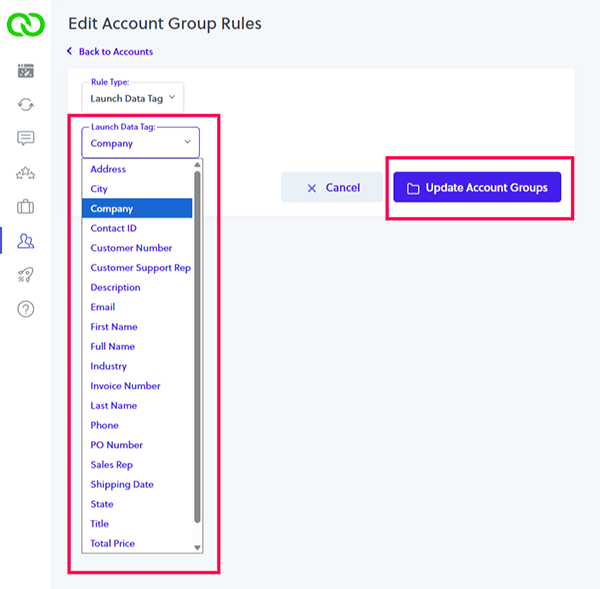Image resolution: width=600 pixels, height=589 pixels.
Task: Choose Description in the dropdown list
Action: (x=137, y=287)
